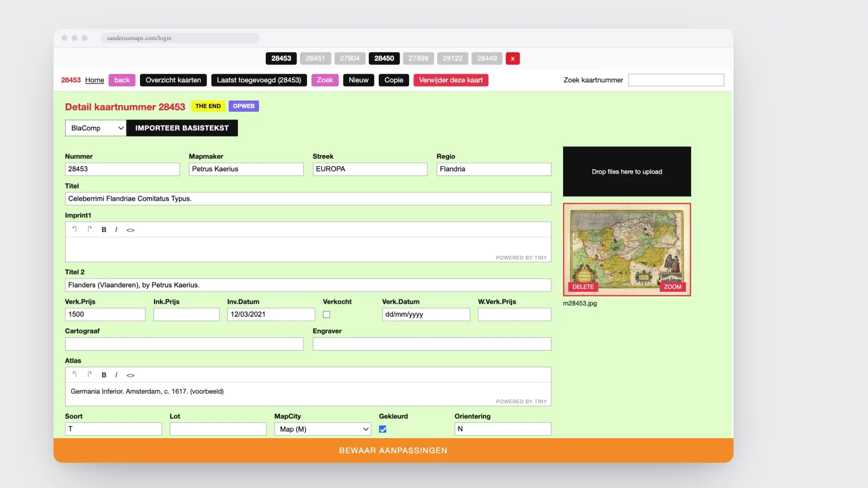Viewport: 868px width, 488px height.
Task: Switch to map tab 28449
Action: 487,59
